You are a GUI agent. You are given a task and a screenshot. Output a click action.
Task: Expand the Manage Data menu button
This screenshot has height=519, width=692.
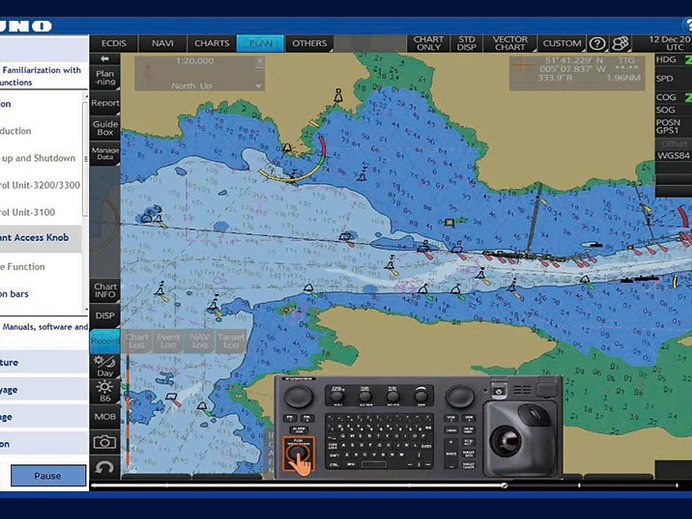(105, 154)
